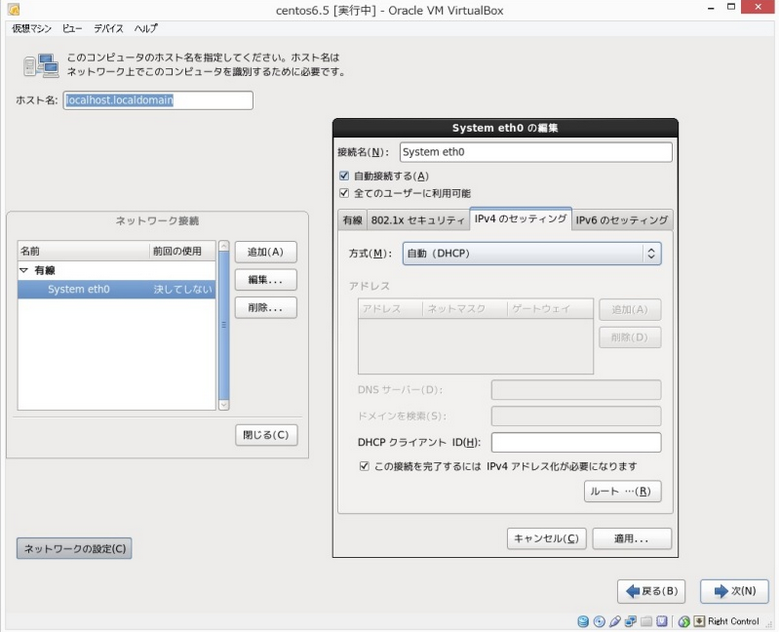Click the 名前 column header
Screen dimensions: 779x632
click(83, 251)
